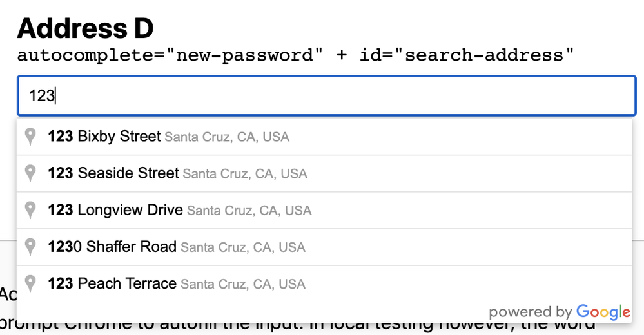
Task: Click "Santa Cruz, CA, USA" next to Seaside Street
Action: pos(245,174)
